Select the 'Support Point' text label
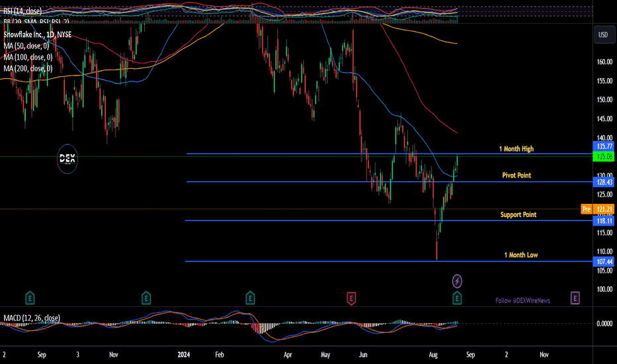This screenshot has width=617, height=364. 518,214
